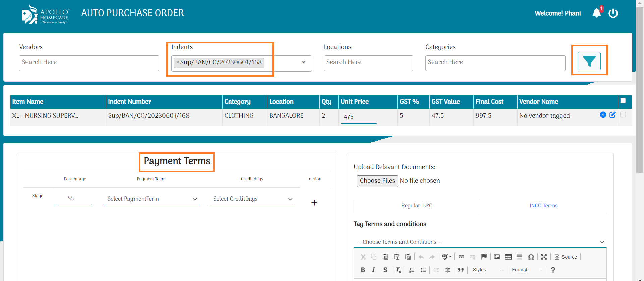Insert horizontal line icon
The height and width of the screenshot is (281, 644).
[x=519, y=257]
